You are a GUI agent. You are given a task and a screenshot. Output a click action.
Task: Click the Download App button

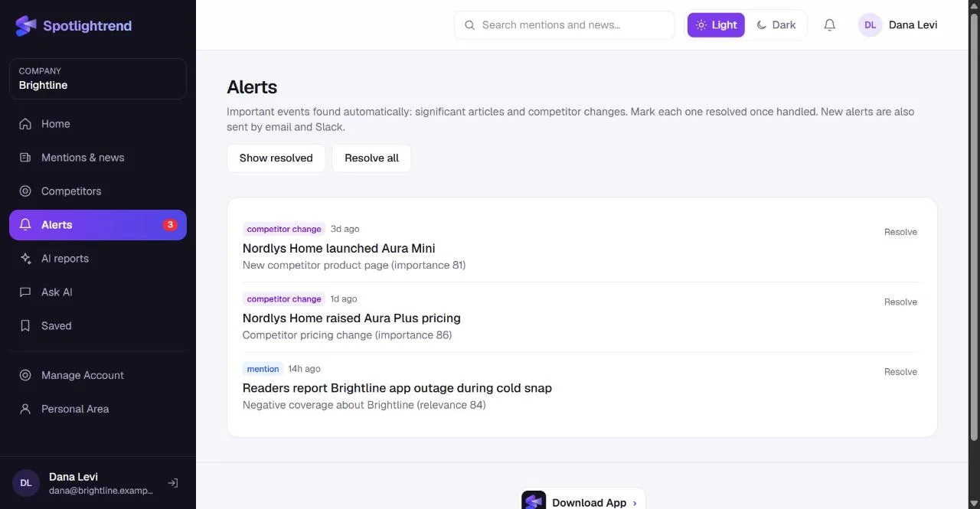coord(582,499)
